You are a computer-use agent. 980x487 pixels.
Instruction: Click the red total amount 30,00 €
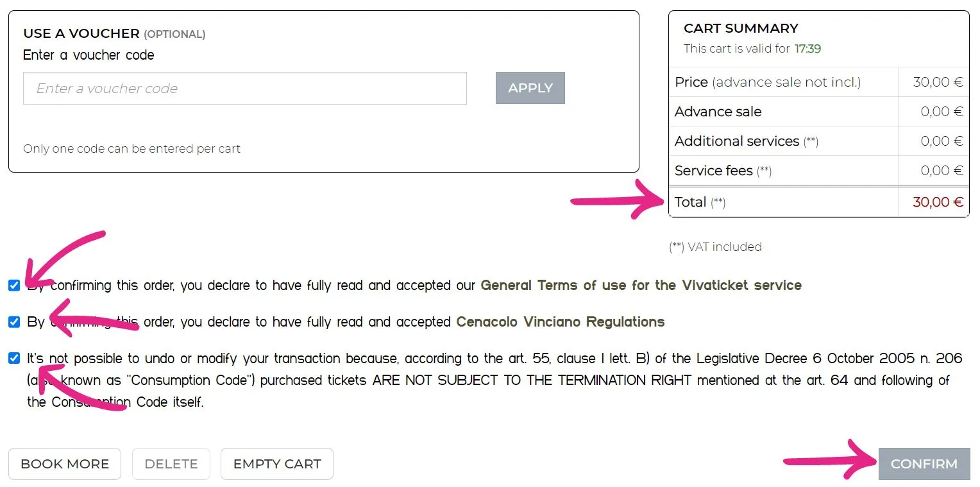pos(938,202)
